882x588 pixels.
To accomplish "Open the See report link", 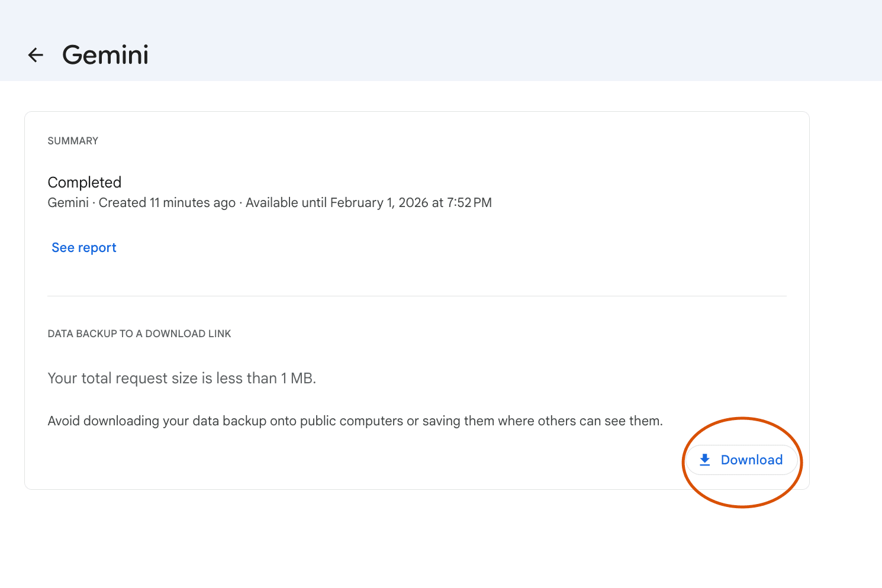I will click(x=84, y=248).
